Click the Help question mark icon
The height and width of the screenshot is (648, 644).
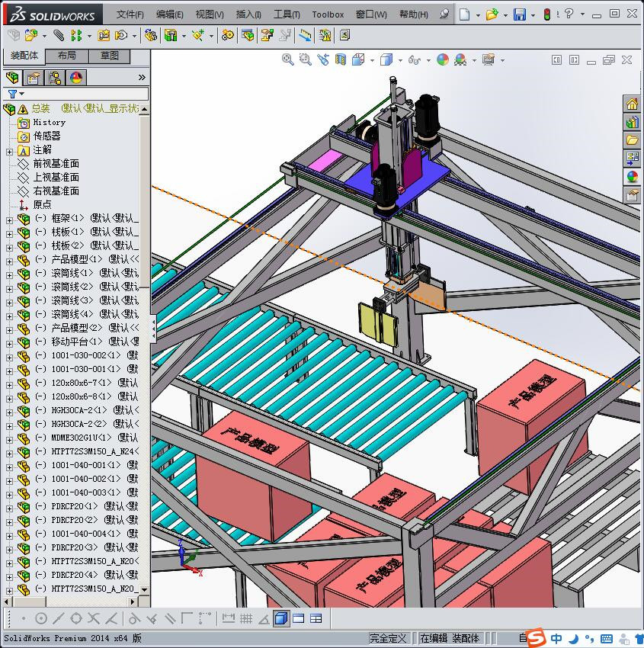(x=569, y=14)
